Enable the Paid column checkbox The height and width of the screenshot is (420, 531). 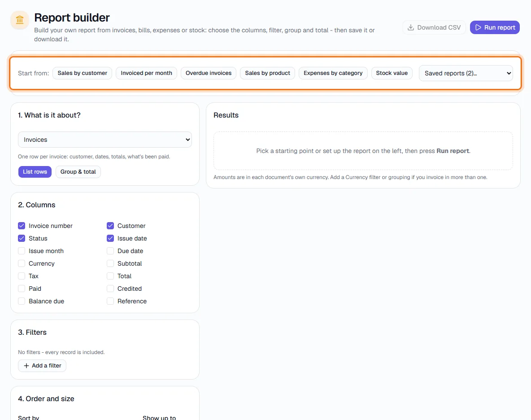(x=22, y=288)
